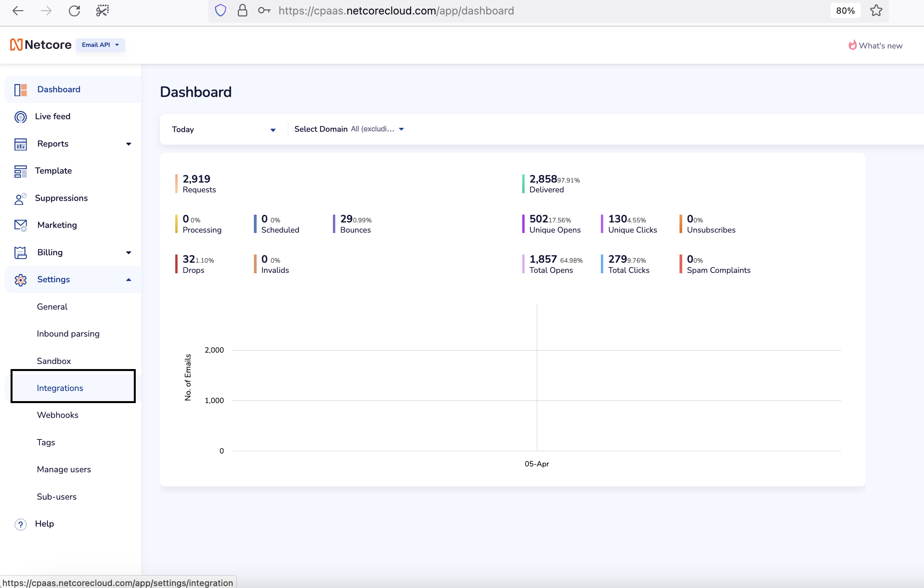Viewport: 924px width, 588px height.
Task: Click the Suppressions user icon
Action: (x=20, y=199)
